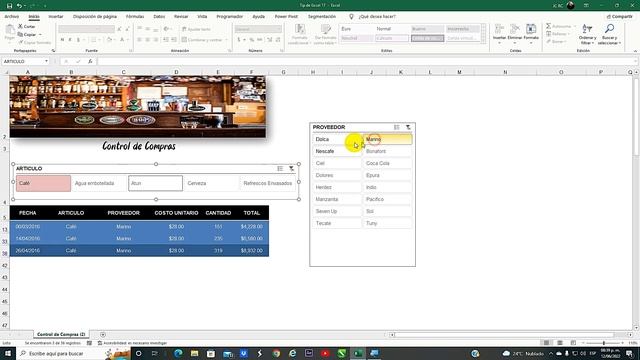The height and width of the screenshot is (360, 640).
Task: Cut the selection with Cortar
Action: tap(27, 27)
